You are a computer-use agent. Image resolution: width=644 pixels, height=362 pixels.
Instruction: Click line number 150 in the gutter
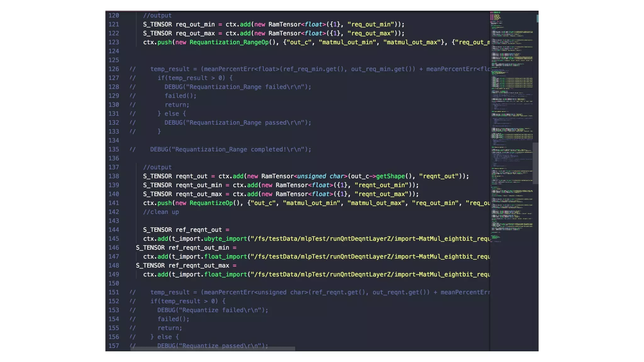click(x=114, y=283)
